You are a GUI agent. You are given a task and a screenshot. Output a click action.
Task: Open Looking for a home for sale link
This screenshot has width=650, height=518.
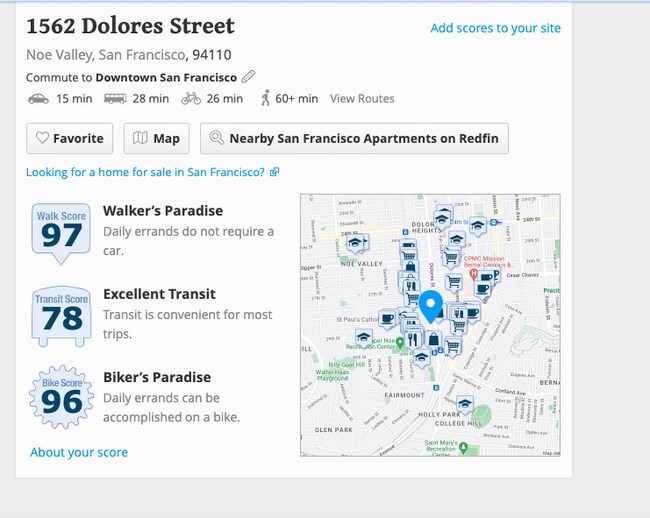click(x=145, y=172)
